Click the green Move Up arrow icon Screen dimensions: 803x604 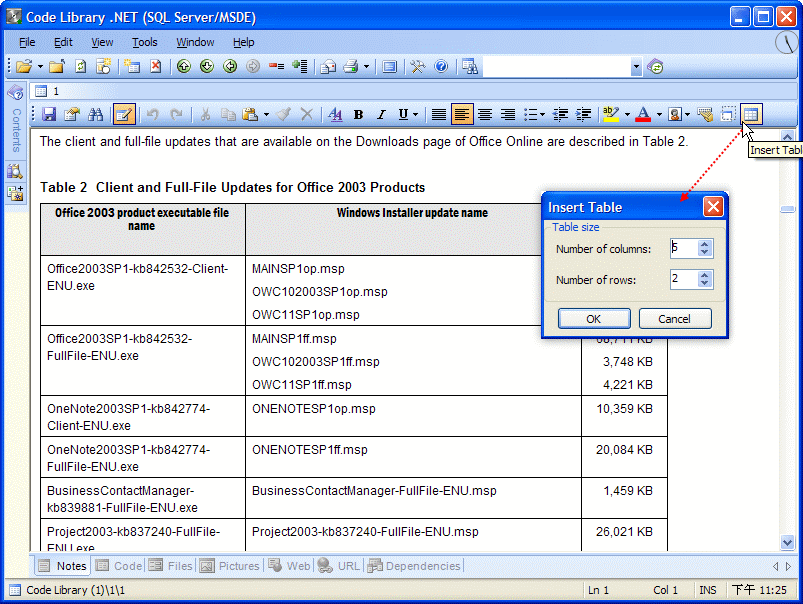click(184, 67)
